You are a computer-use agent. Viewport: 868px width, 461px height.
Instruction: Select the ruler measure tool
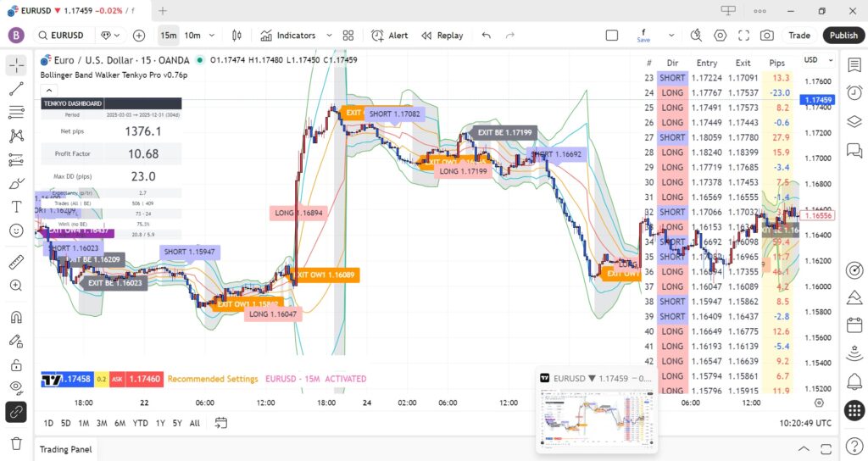[16, 262]
